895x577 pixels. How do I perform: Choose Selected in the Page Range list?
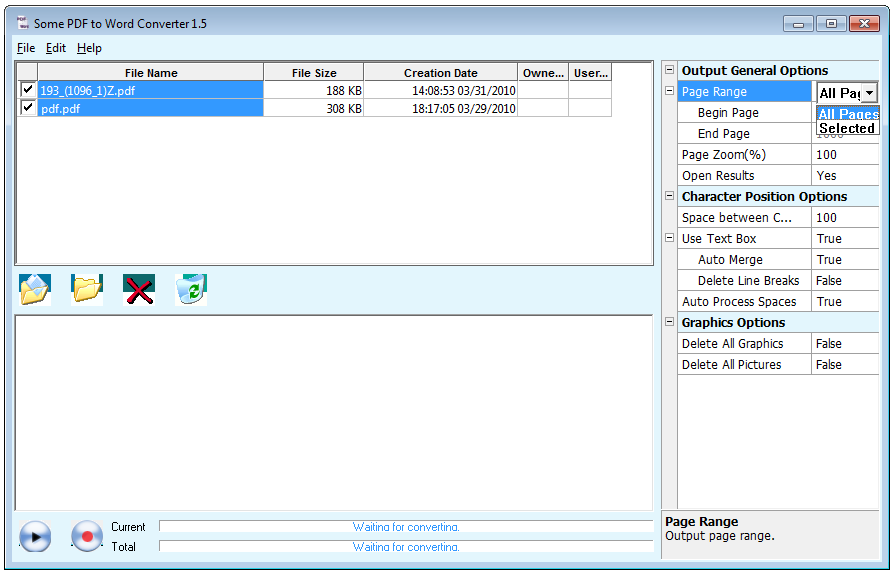click(x=848, y=128)
